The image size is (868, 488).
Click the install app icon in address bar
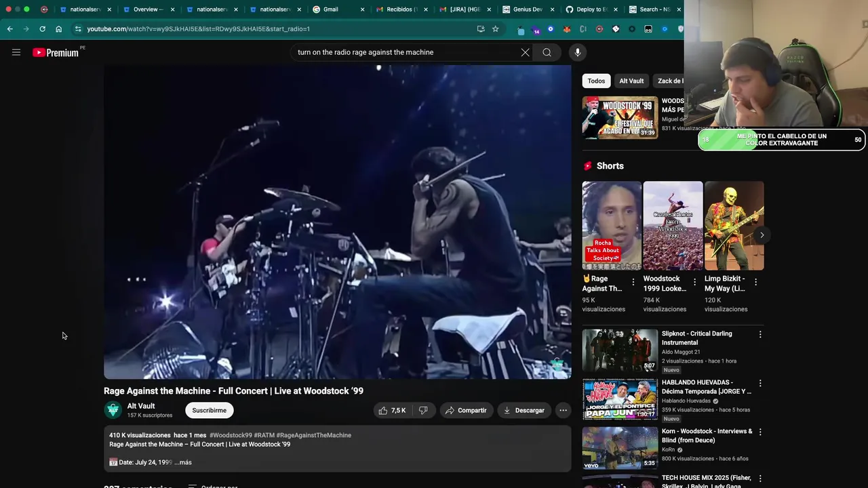coord(481,29)
